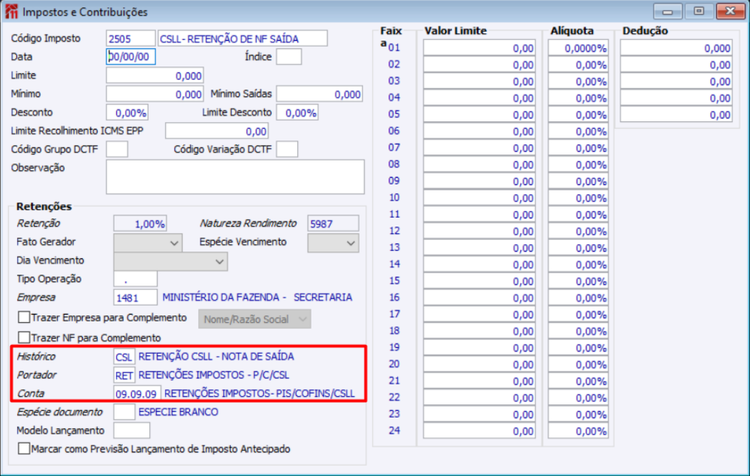750x476 pixels.
Task: Click the application icon in title bar
Action: pyautogui.click(x=11, y=11)
